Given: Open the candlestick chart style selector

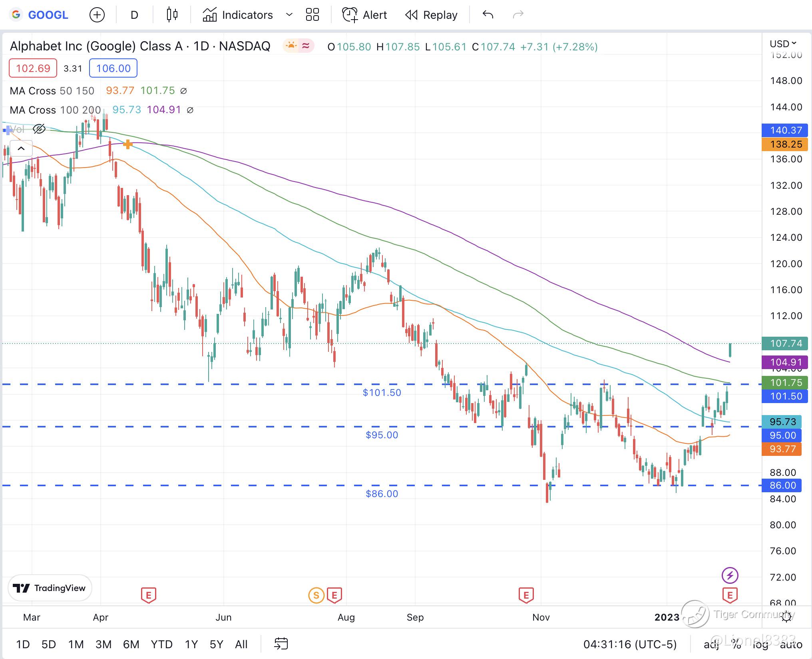Looking at the screenshot, I should (x=172, y=15).
